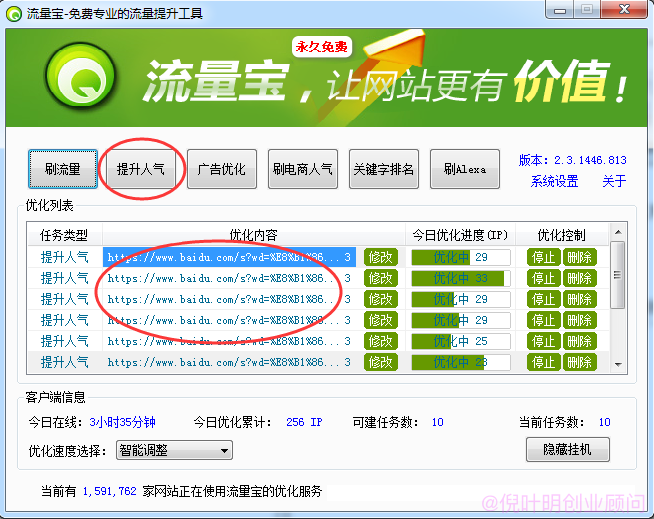Image resolution: width=654 pixels, height=519 pixels.
Task: Close the 流量宝 window
Action: pyautogui.click(x=624, y=10)
